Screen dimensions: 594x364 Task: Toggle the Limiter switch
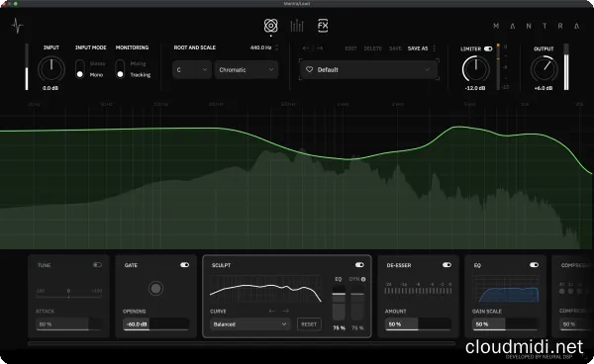tap(488, 48)
